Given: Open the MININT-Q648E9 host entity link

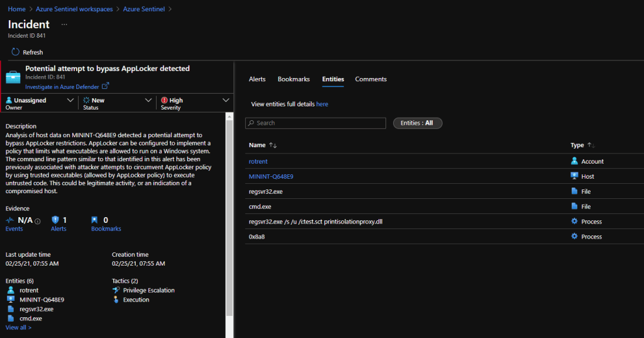Looking at the screenshot, I should (x=271, y=176).
